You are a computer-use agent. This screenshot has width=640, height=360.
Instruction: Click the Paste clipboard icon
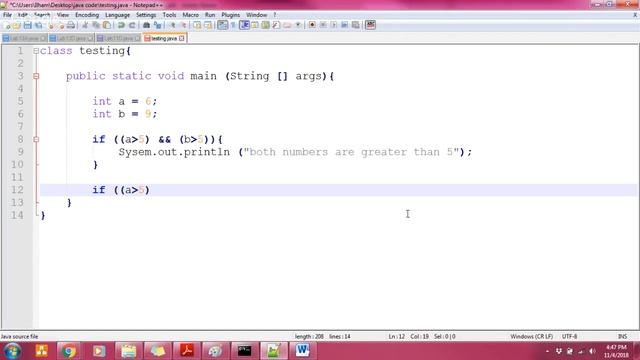(107, 25)
